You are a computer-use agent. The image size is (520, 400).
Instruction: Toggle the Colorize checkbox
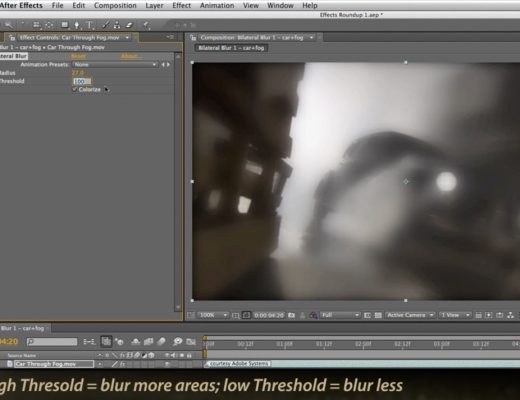(74, 89)
